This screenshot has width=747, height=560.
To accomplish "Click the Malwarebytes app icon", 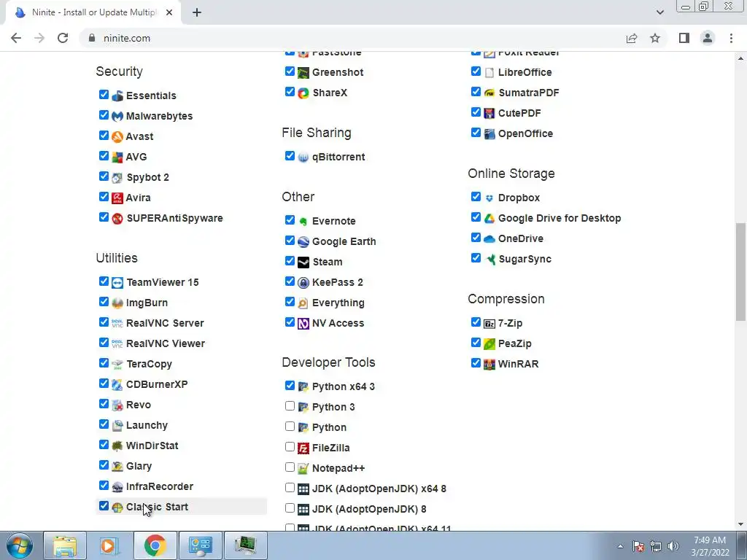I will click(117, 116).
